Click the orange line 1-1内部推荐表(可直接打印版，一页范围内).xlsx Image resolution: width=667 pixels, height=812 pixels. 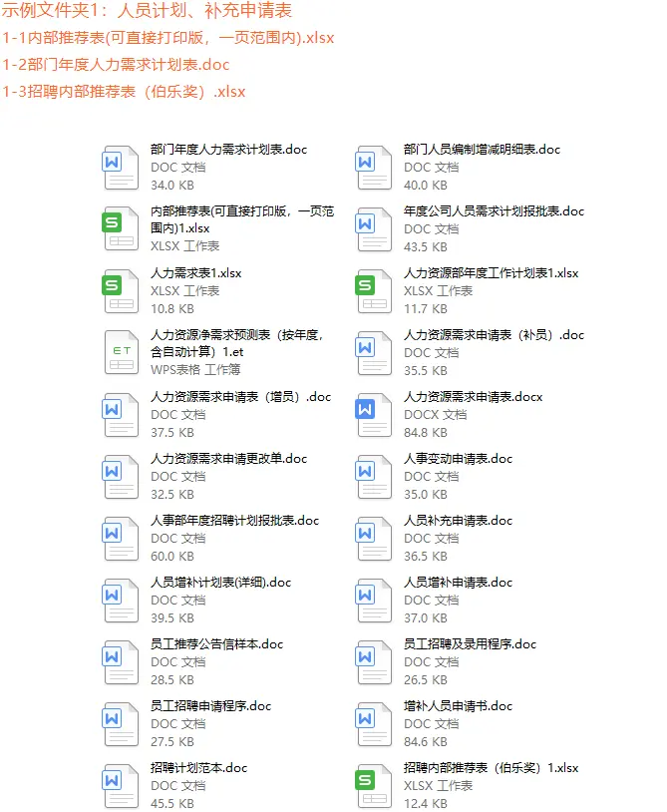(x=168, y=37)
